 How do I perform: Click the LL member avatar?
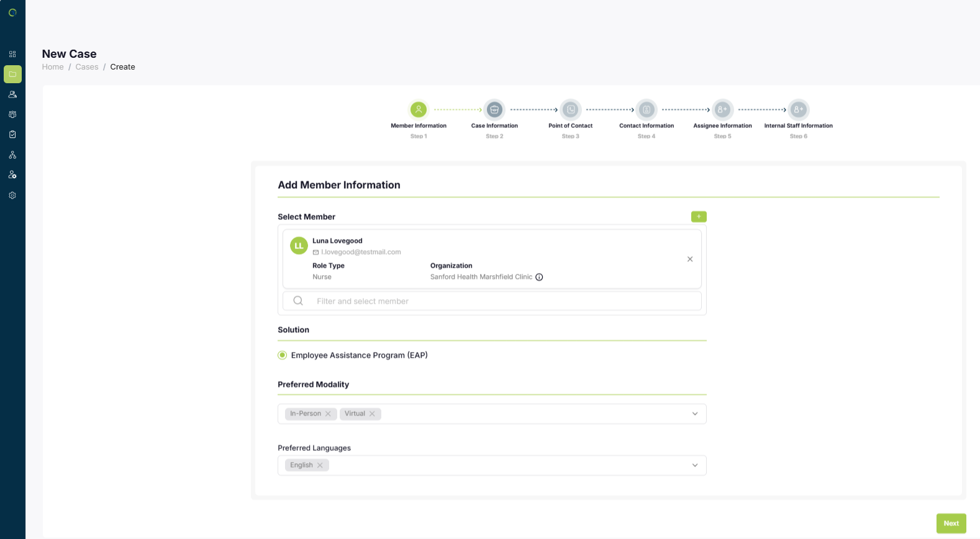tap(299, 246)
